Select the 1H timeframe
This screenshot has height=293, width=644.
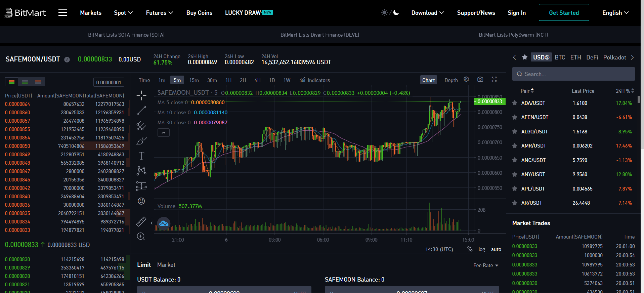pyautogui.click(x=228, y=80)
